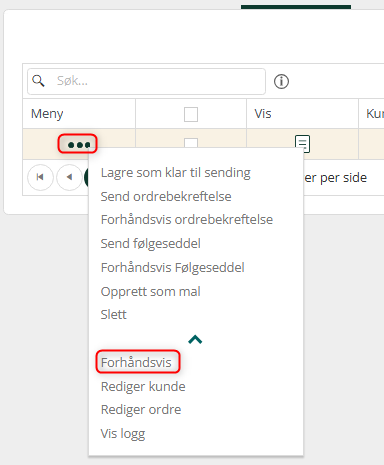Select Slett from the menu
The width and height of the screenshot is (384, 465).
(x=114, y=315)
